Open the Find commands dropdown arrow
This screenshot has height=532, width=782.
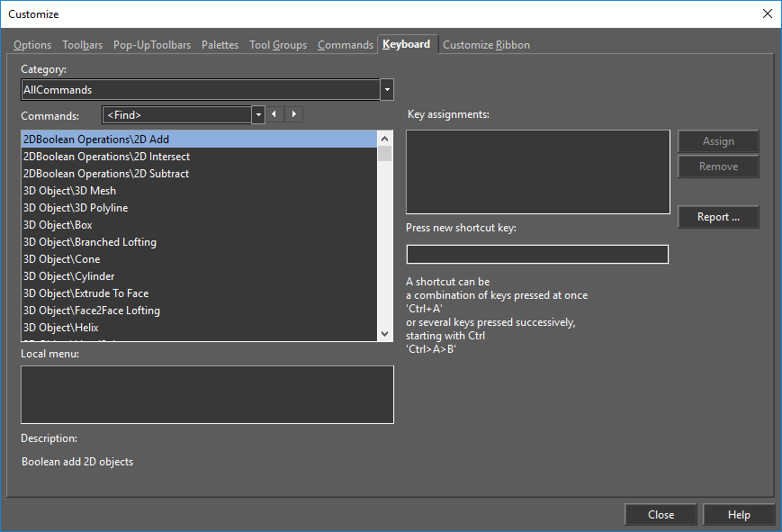click(x=258, y=114)
